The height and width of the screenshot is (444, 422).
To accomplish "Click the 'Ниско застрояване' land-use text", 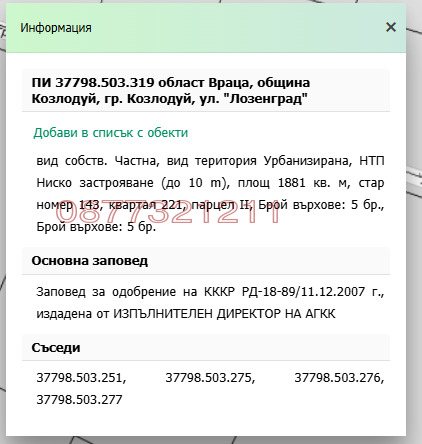I will (95, 183).
